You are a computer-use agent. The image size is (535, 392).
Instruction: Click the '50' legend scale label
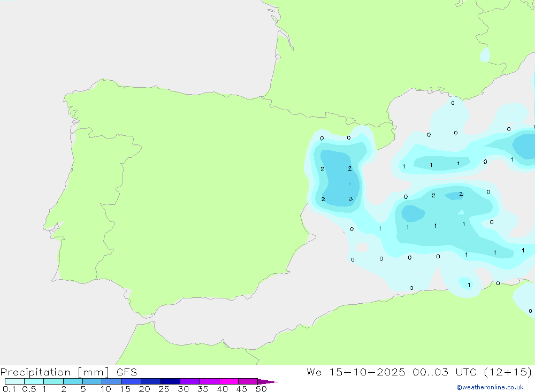(261, 389)
